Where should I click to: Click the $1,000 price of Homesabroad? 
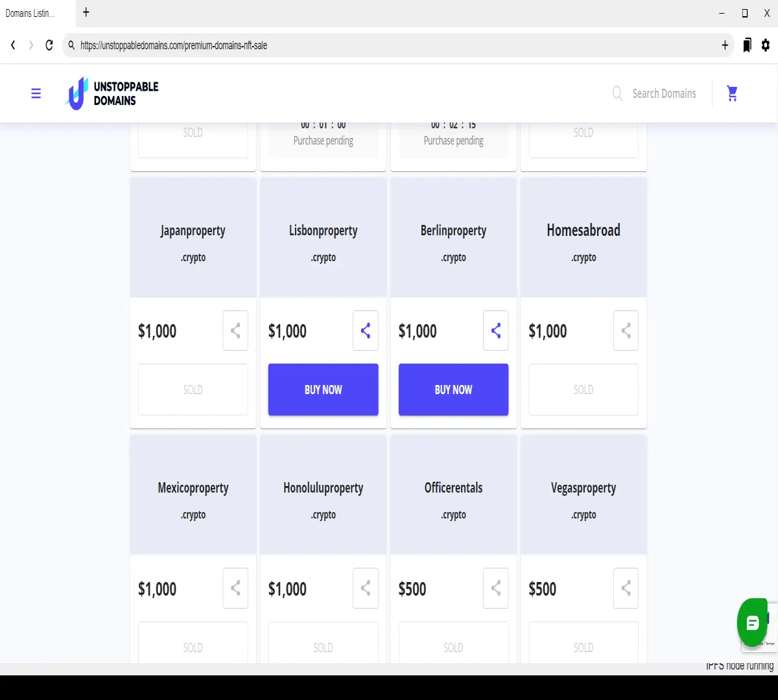coord(548,331)
